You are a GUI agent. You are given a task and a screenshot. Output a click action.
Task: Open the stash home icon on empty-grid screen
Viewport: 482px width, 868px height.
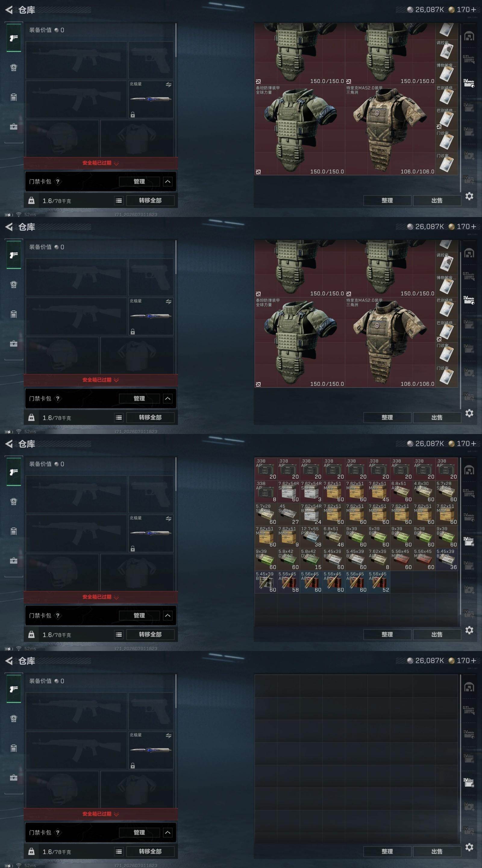(469, 687)
